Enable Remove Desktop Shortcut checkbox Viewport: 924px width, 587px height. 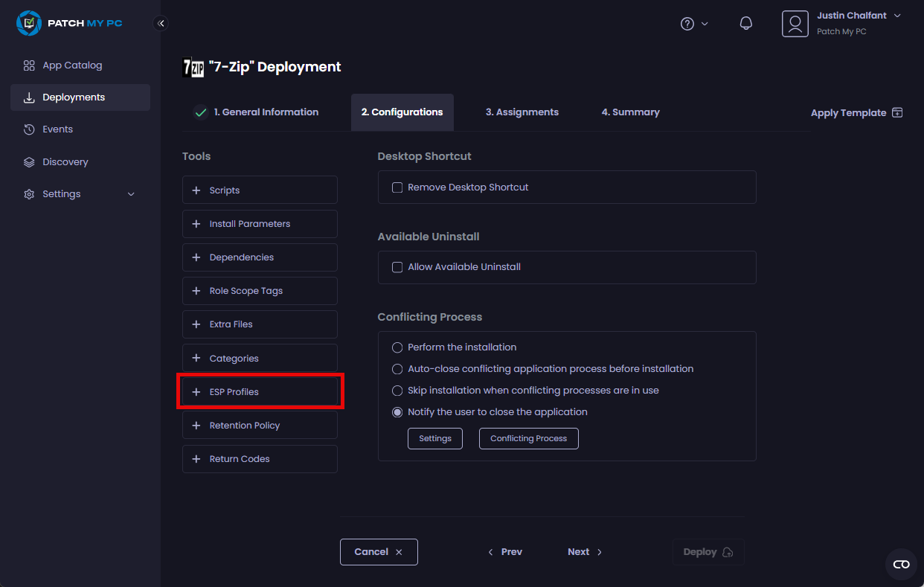coord(397,187)
